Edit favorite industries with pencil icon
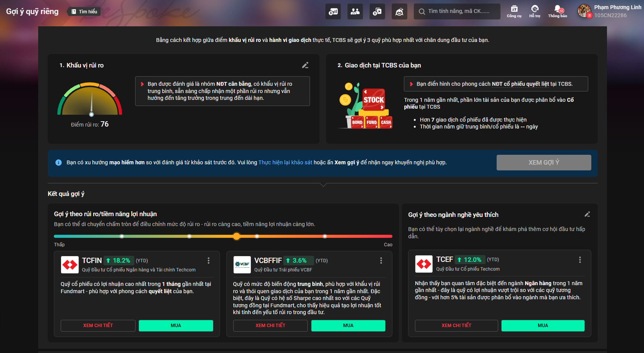The height and width of the screenshot is (353, 644). (x=587, y=214)
